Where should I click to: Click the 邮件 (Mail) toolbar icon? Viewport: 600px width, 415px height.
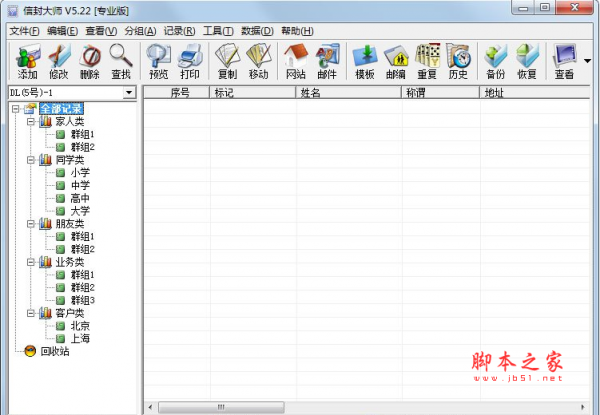point(327,61)
